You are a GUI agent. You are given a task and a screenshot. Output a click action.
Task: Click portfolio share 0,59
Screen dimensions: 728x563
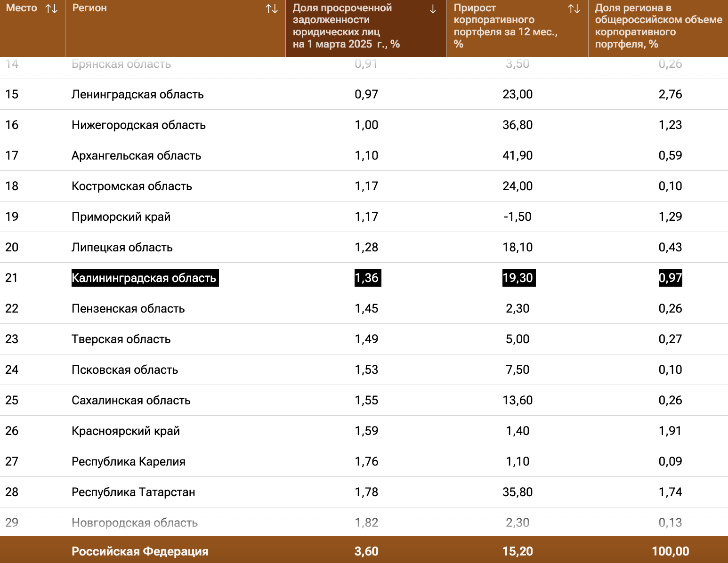[671, 155]
